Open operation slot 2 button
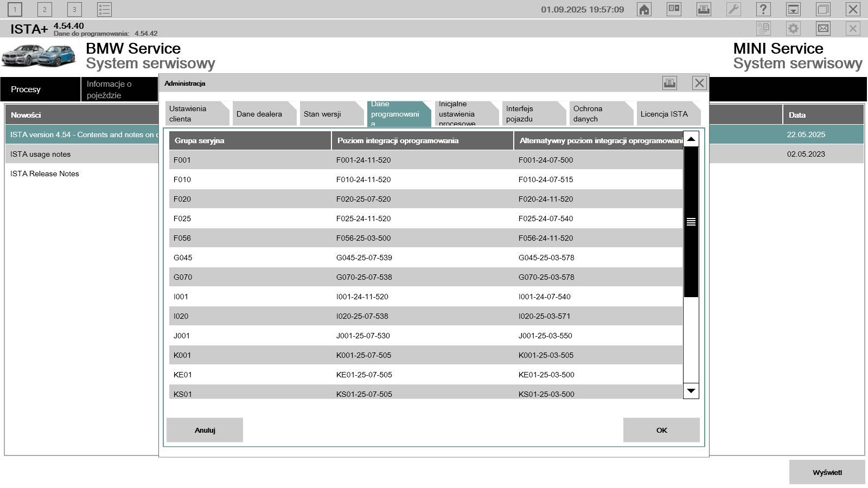Image resolution: width=868 pixels, height=488 pixels. point(44,9)
